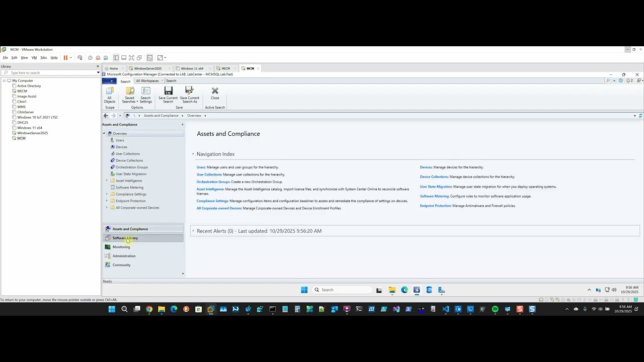Switch to the Home tab in VMware

(x=114, y=68)
